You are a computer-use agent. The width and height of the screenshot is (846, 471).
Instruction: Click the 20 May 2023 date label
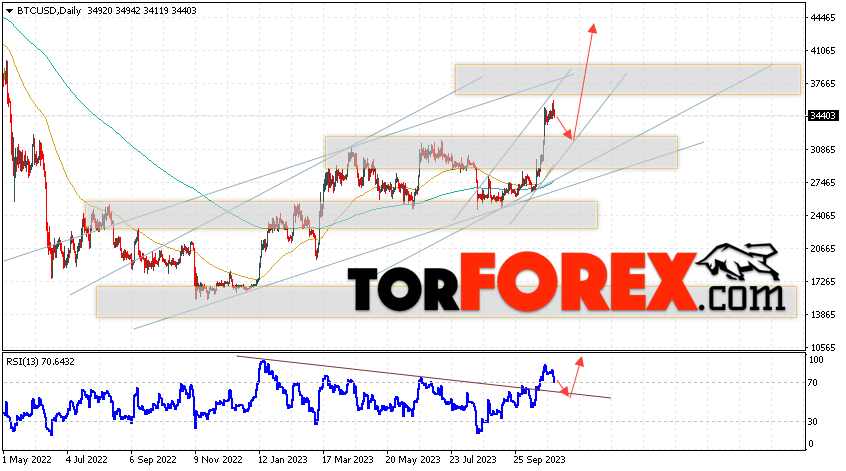pyautogui.click(x=413, y=460)
